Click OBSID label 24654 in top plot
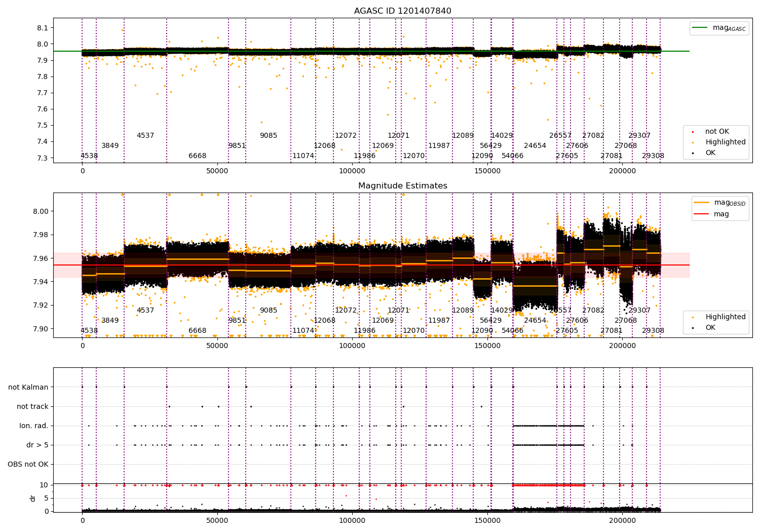The height and width of the screenshot is (532, 760). pyautogui.click(x=535, y=146)
